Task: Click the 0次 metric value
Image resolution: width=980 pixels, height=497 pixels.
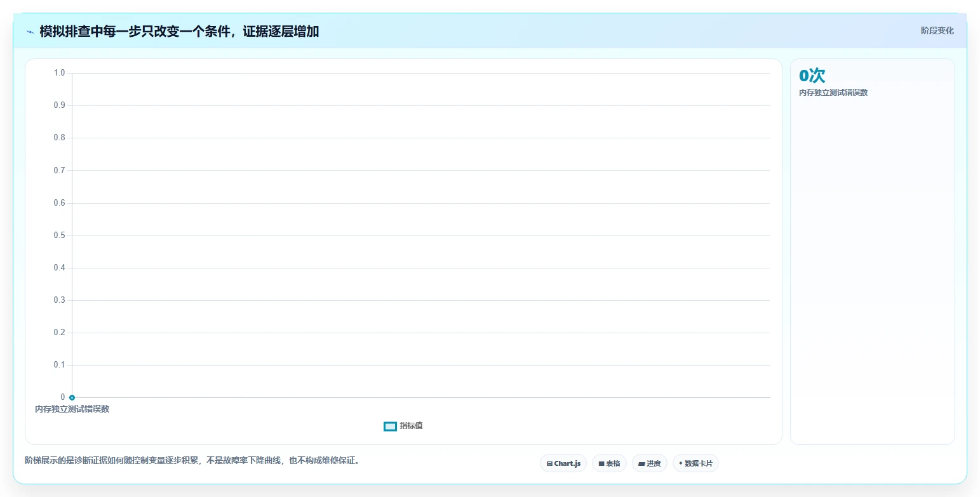Action: (x=812, y=76)
